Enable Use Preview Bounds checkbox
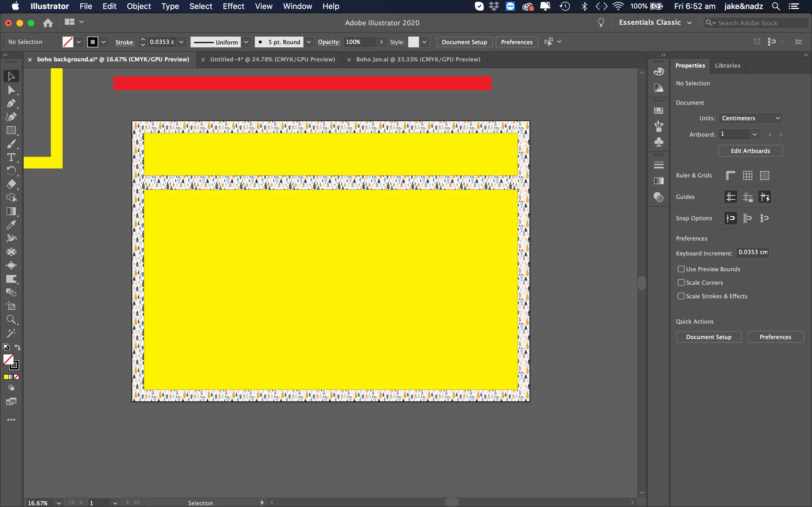812x507 pixels. point(681,269)
